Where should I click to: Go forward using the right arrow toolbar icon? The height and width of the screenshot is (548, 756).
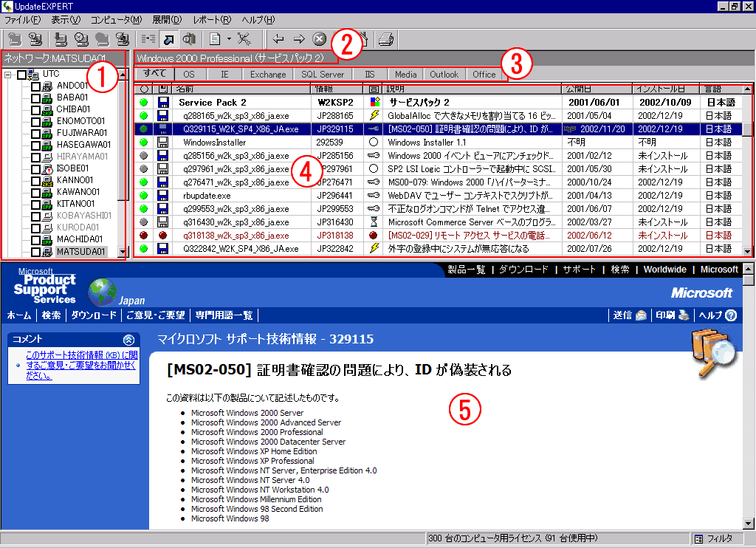pyautogui.click(x=299, y=39)
